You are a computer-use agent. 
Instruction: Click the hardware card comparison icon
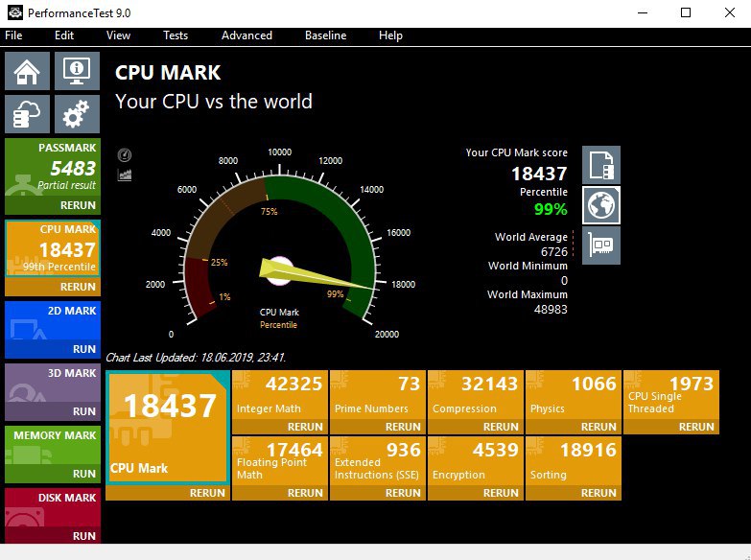pos(601,245)
